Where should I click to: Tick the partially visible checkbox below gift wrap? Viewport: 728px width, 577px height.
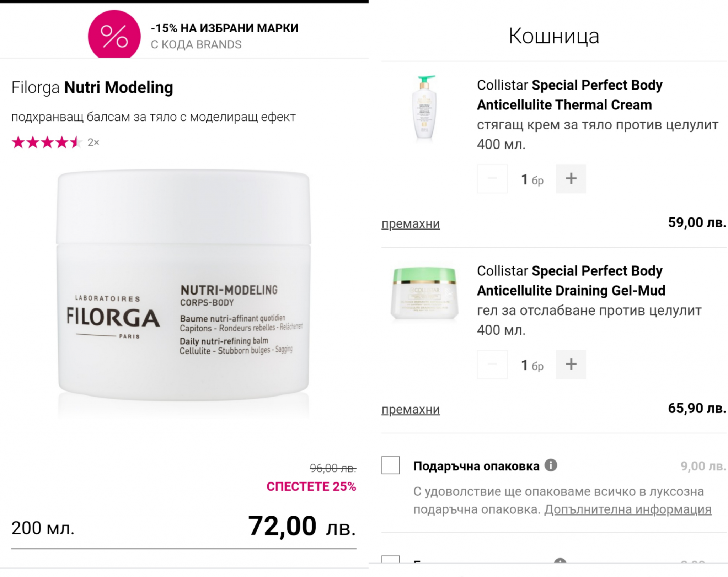click(x=390, y=559)
